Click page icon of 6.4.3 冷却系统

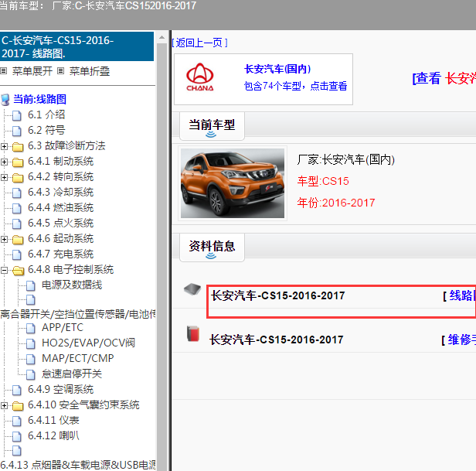point(17,193)
